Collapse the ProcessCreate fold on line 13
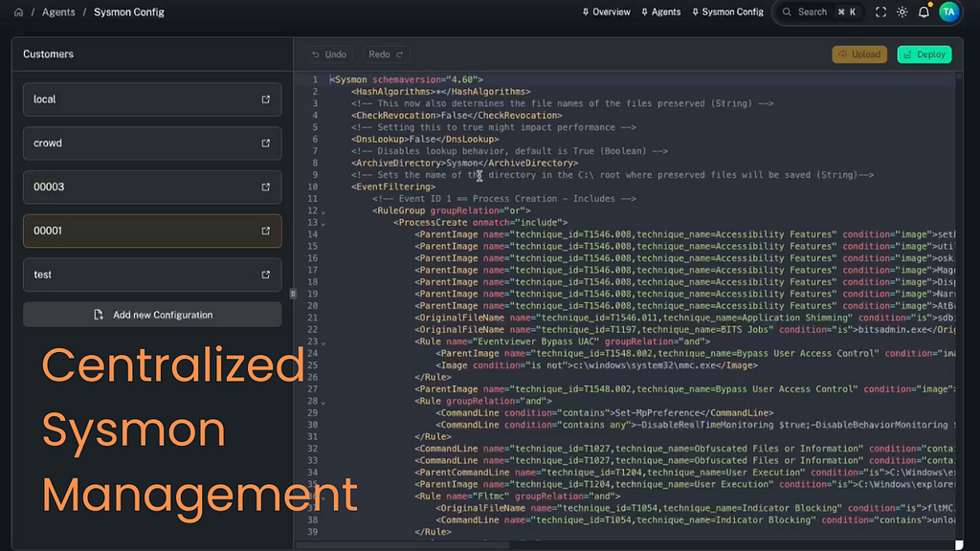Screen dimensions: 980x551 pyautogui.click(x=323, y=223)
